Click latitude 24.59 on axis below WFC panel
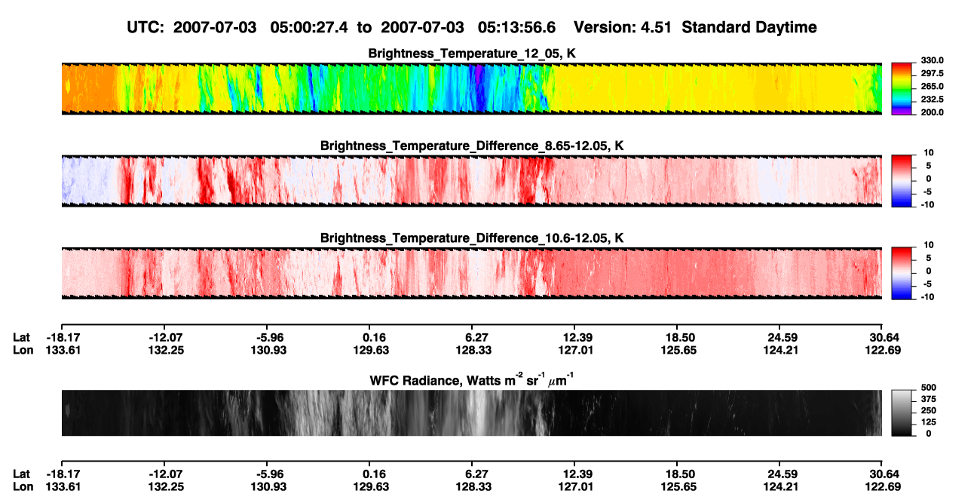The height and width of the screenshot is (503, 980). tap(782, 474)
